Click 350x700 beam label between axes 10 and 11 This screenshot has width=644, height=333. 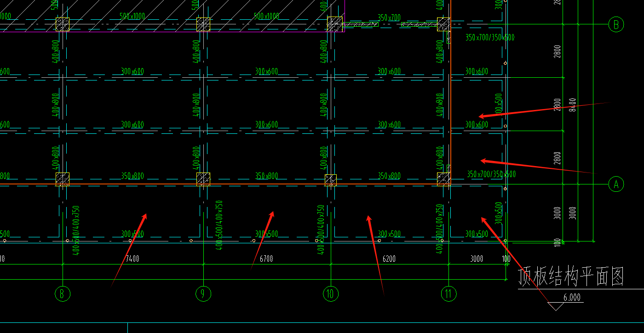(389, 17)
